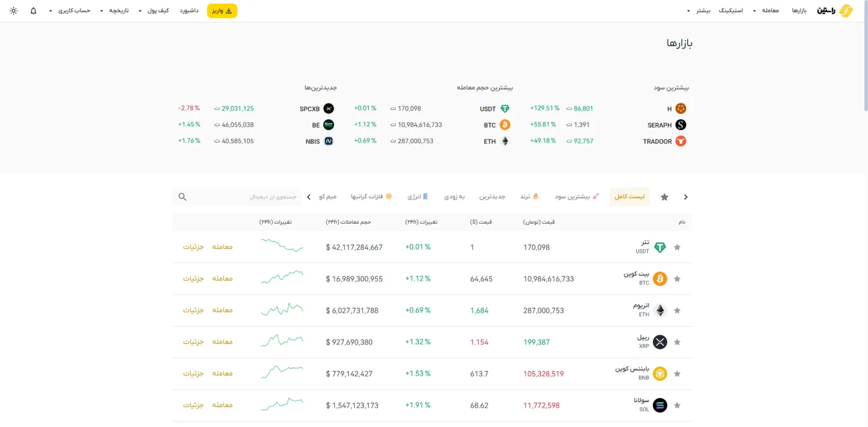Click the yellow واریز deposit button
868x427 pixels.
(x=222, y=11)
